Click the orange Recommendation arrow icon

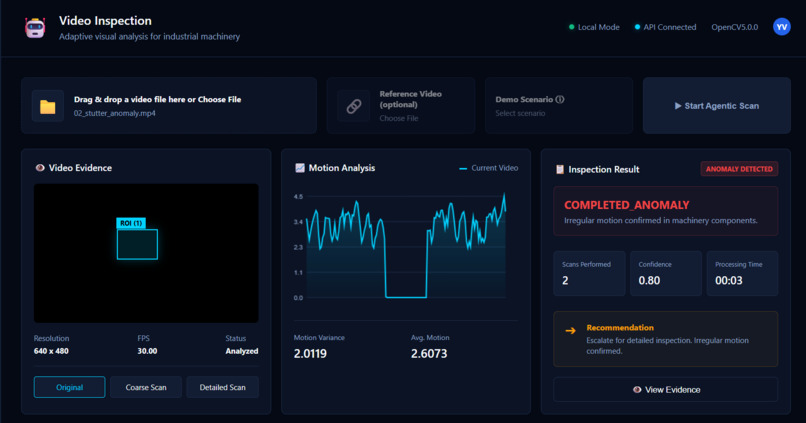click(570, 330)
